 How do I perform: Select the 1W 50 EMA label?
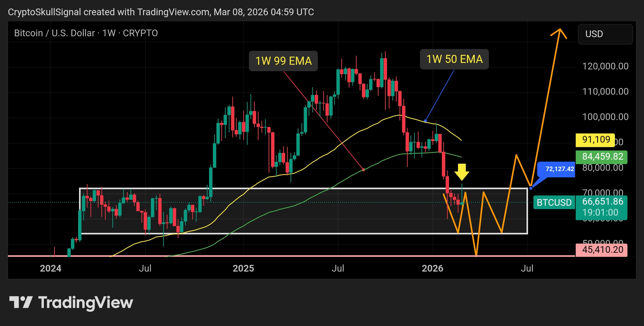coord(454,59)
